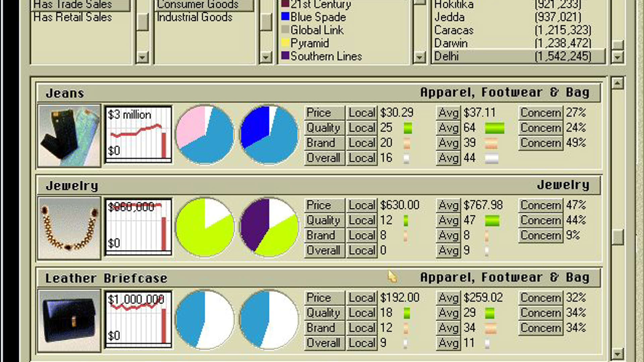Click the Leather Briefcase 32% Concern button

pos(541,298)
